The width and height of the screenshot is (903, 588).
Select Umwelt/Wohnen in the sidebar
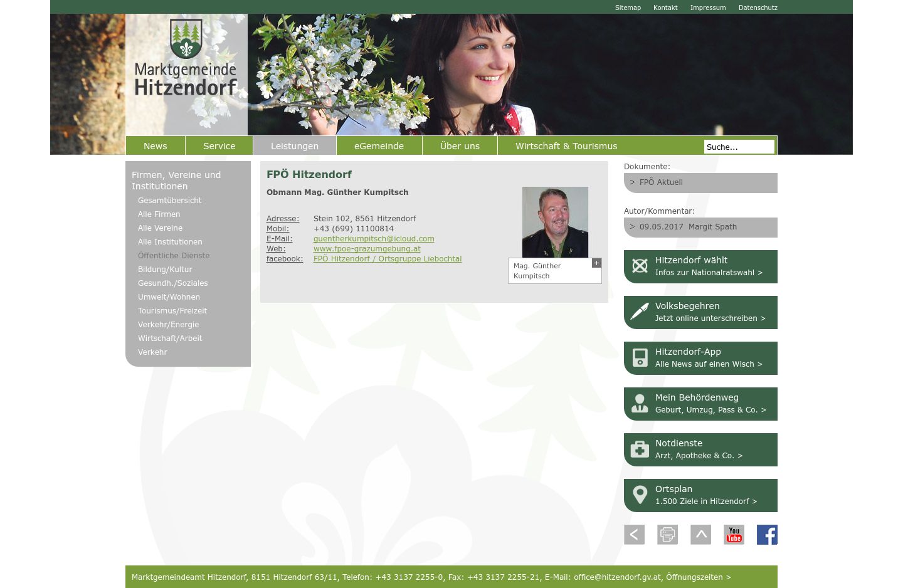point(169,297)
